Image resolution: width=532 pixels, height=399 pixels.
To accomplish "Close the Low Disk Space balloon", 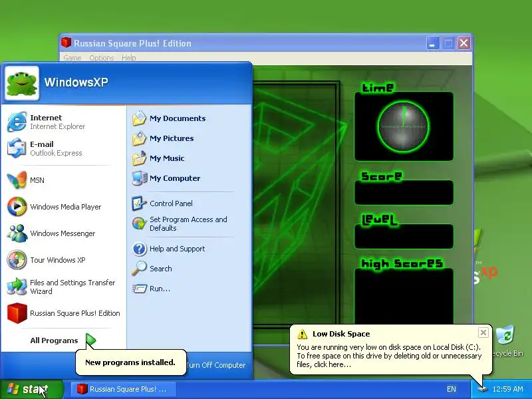I will pos(483,332).
